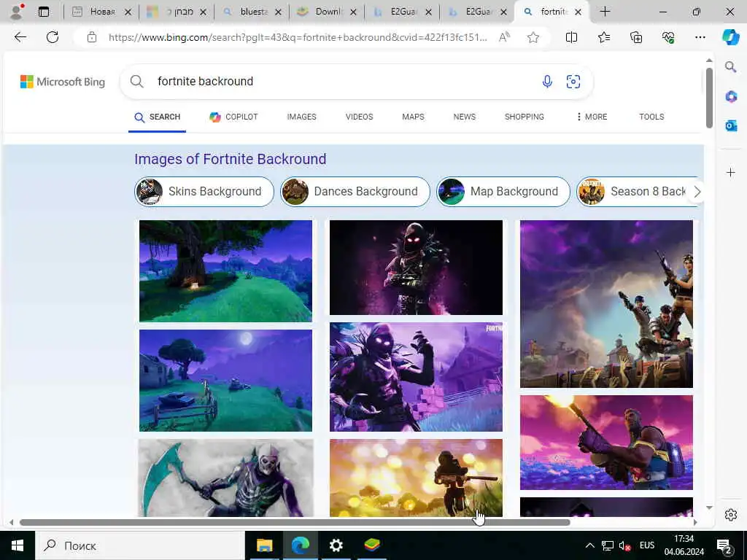Open night moon landscape thumbnail
Viewport: 747px width, 560px height.
click(x=225, y=381)
